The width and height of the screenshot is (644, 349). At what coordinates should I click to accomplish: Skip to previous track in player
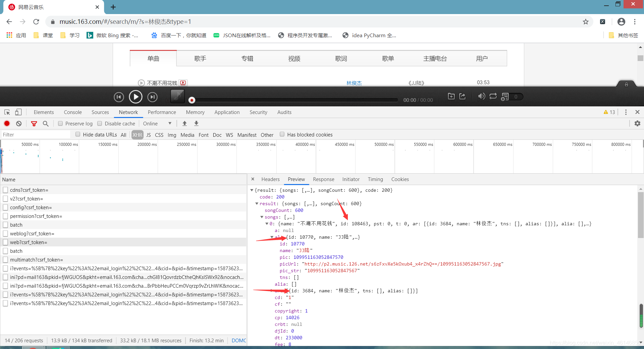pos(119,97)
